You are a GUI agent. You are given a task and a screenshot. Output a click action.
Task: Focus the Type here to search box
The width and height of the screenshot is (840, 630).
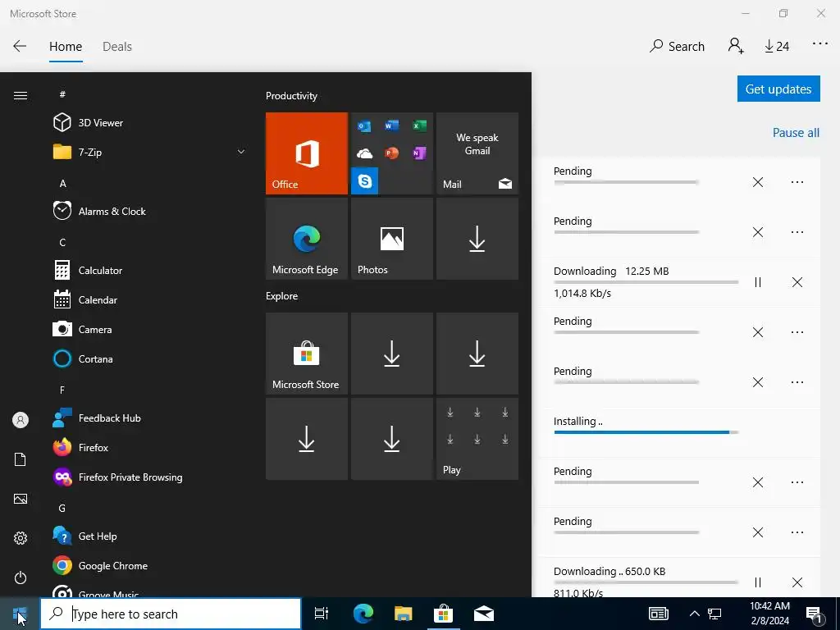[171, 614]
